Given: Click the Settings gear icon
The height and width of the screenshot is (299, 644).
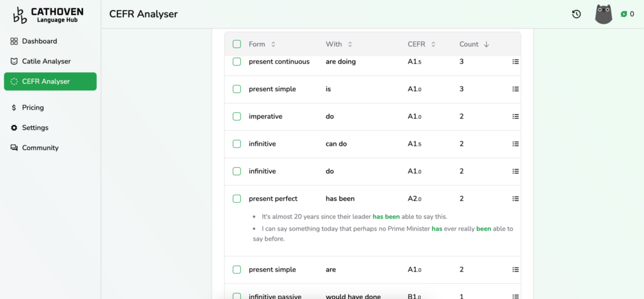Looking at the screenshot, I should tap(14, 128).
